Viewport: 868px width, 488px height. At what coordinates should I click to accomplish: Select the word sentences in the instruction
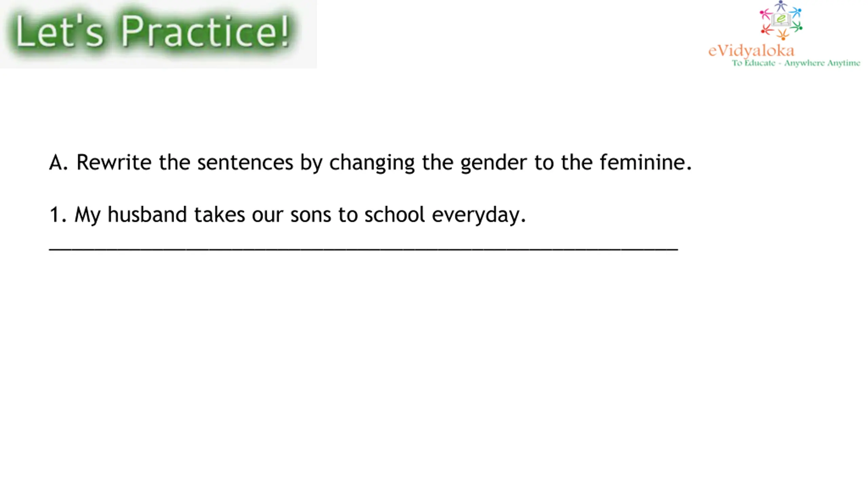point(245,163)
